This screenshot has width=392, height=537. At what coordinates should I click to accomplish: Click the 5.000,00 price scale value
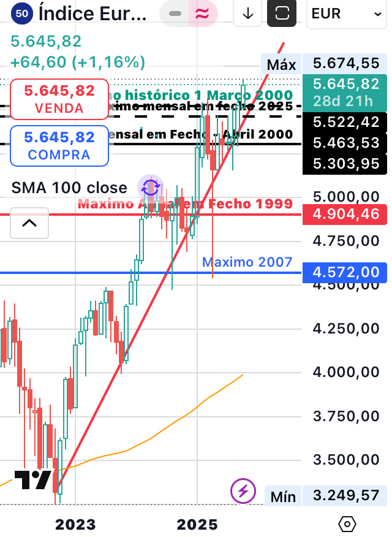pos(346,197)
